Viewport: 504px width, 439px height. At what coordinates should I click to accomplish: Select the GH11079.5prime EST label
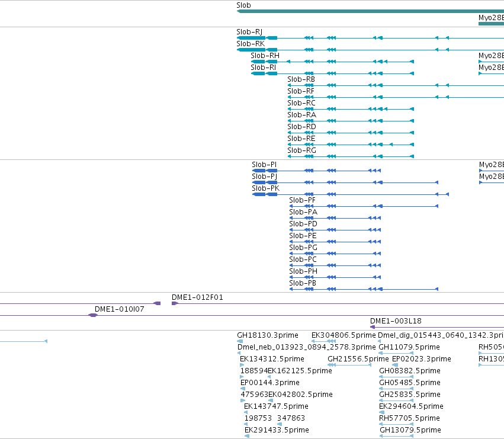coord(409,347)
